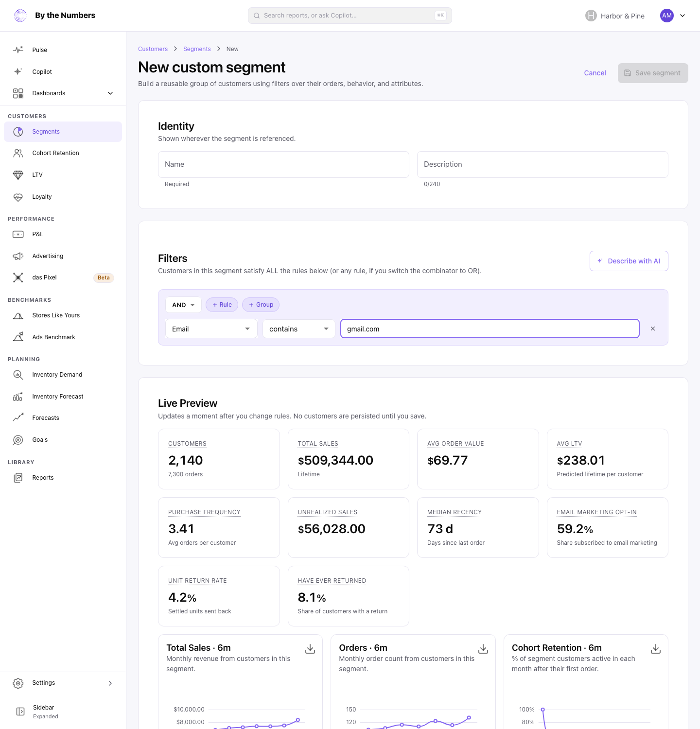Viewport: 700px width, 729px height.
Task: Open the Email field dropdown
Action: [211, 329]
